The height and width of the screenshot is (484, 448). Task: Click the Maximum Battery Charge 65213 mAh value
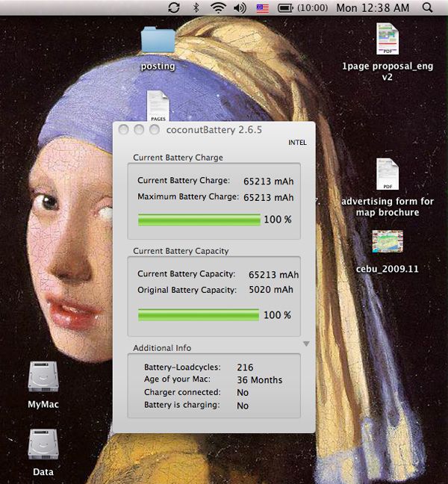(269, 197)
